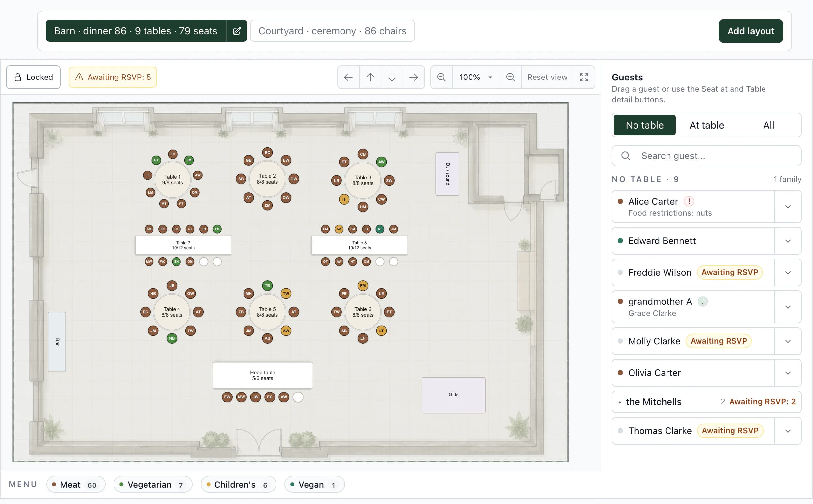813x504 pixels.
Task: Select guest NB seat at Table 4
Action: [172, 338]
